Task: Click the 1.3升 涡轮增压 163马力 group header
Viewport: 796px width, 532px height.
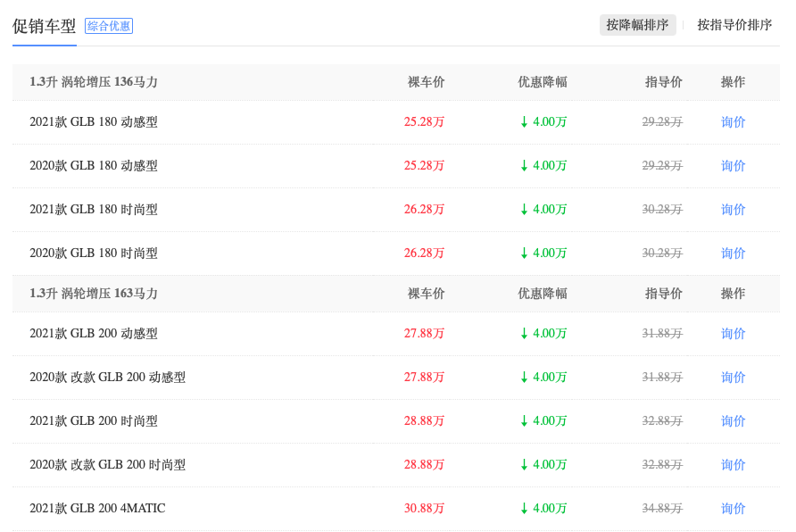Action: point(94,294)
